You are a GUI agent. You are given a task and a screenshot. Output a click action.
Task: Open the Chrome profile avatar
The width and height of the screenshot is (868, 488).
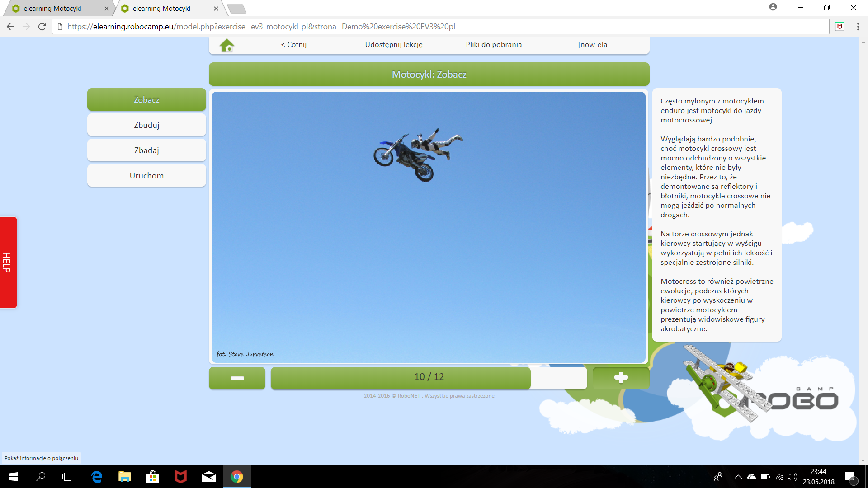click(773, 7)
